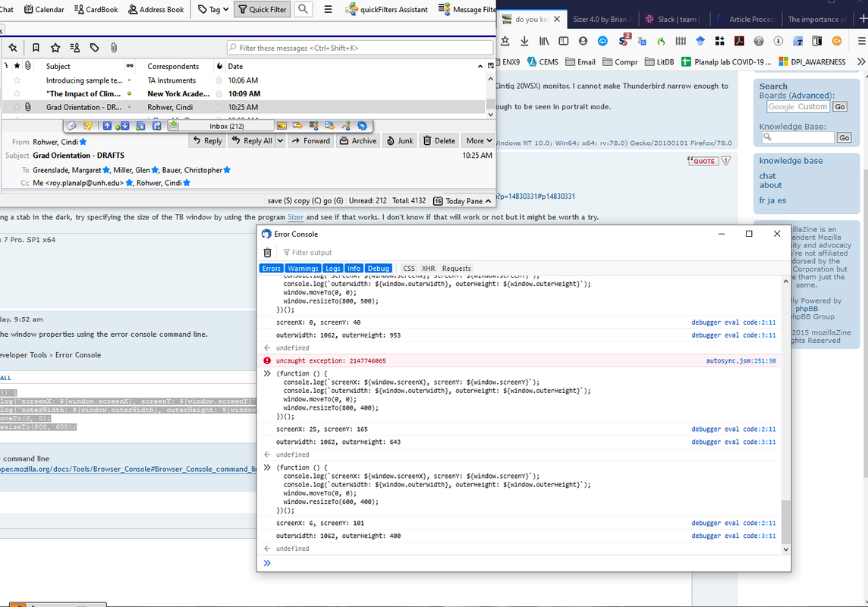The width and height of the screenshot is (868, 607).
Task: Click the report icon beside QUOTE button
Action: coord(725,161)
